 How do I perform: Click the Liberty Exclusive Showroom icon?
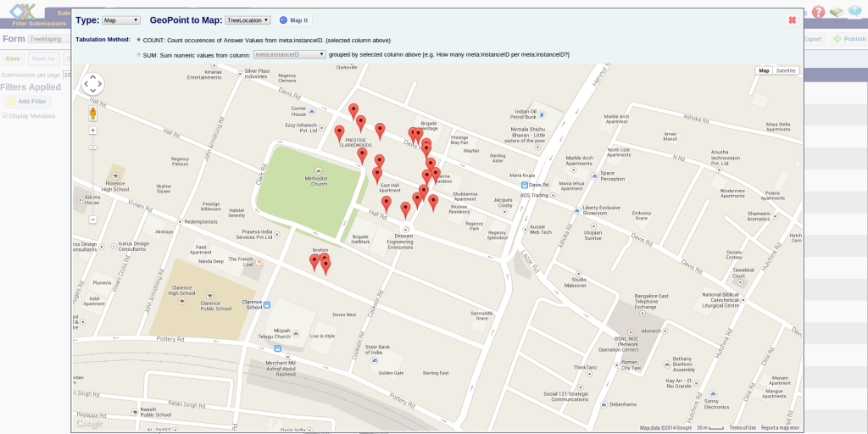tap(576, 210)
